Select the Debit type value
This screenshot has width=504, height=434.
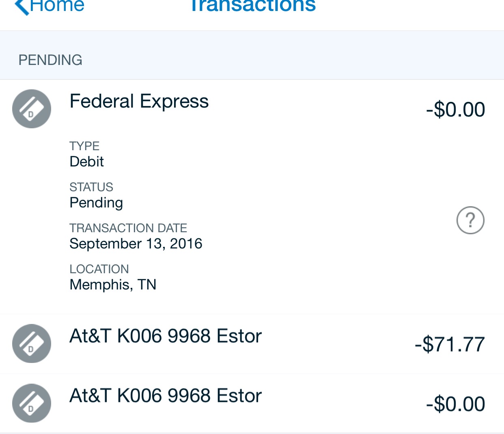tap(86, 162)
